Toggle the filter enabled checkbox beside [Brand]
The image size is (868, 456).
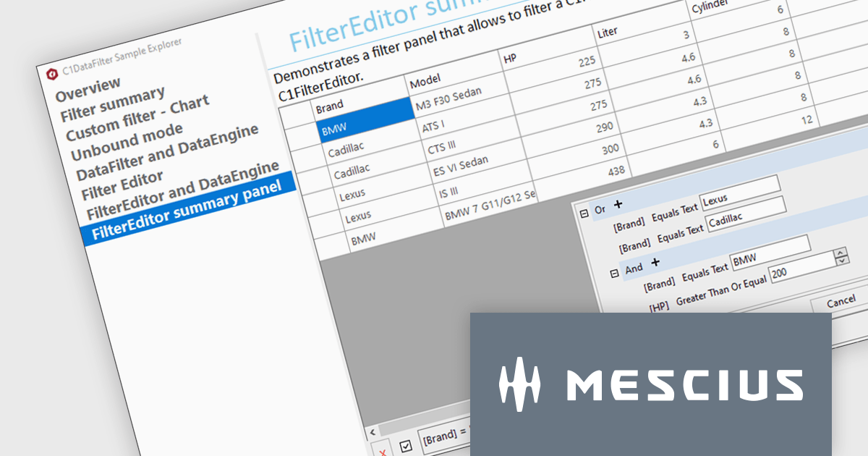(406, 447)
